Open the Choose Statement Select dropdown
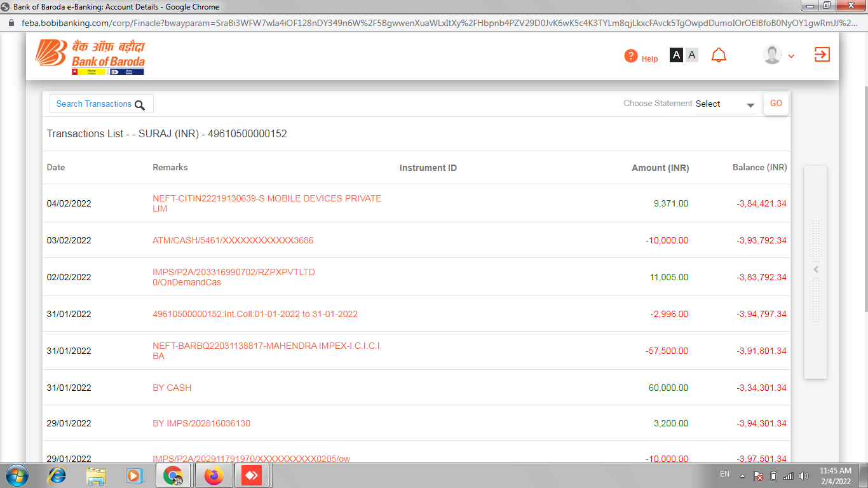The image size is (868, 488). (726, 104)
